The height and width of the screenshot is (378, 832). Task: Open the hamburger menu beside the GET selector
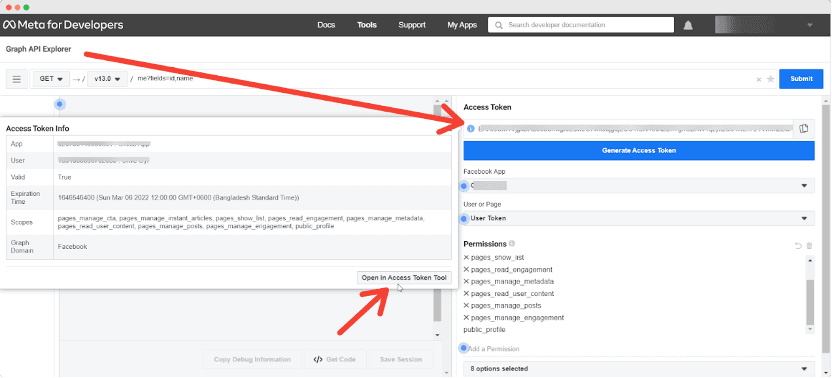(x=16, y=79)
